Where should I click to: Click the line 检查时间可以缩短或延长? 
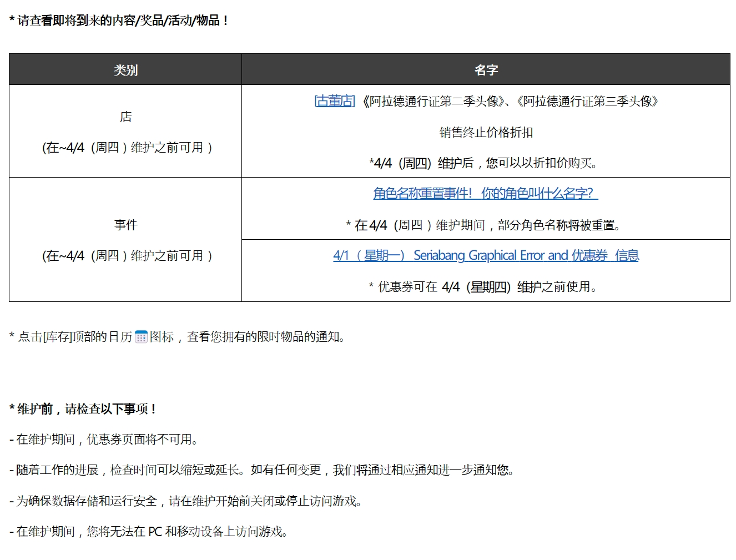click(262, 470)
